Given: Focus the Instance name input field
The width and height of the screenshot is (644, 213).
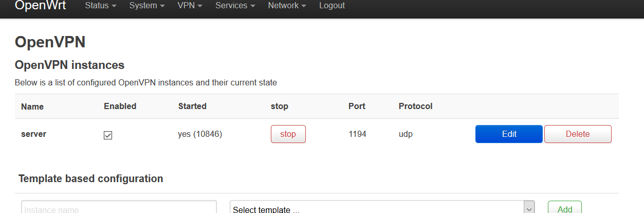Looking at the screenshot, I should 119,208.
